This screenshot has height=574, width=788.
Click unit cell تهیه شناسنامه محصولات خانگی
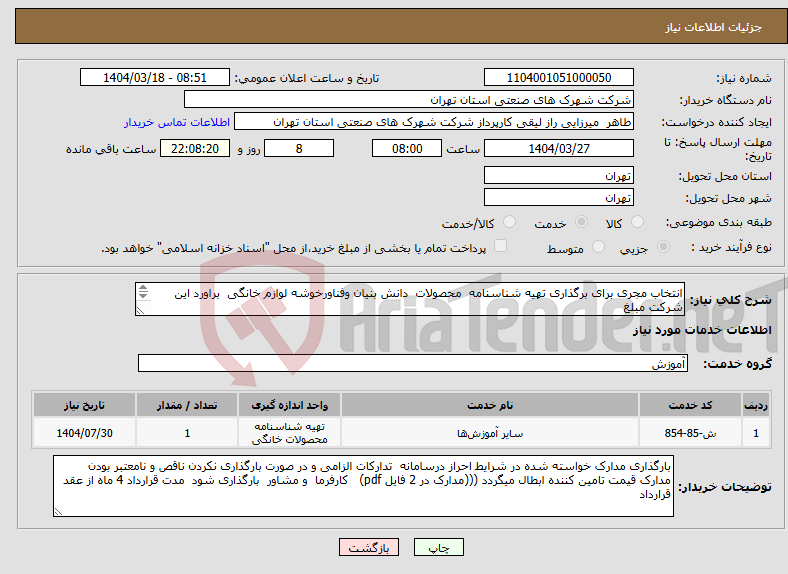[289, 433]
